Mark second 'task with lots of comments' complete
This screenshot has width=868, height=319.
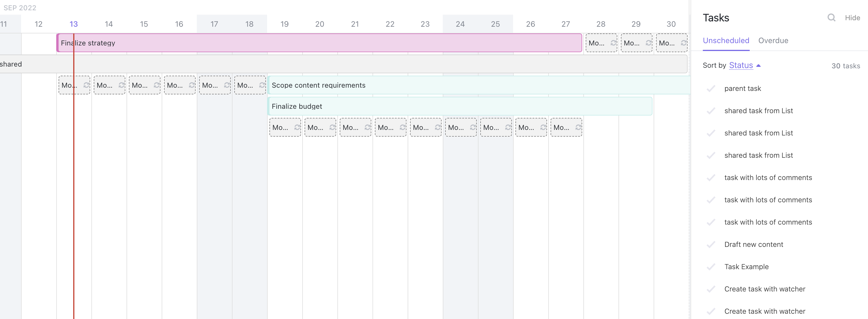[x=711, y=200]
